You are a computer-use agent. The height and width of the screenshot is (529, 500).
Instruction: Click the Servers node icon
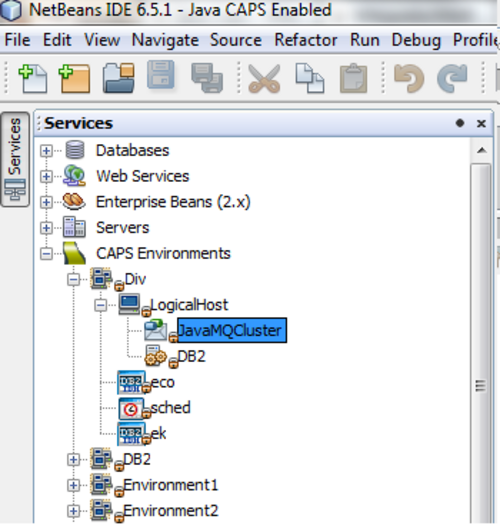pyautogui.click(x=74, y=227)
